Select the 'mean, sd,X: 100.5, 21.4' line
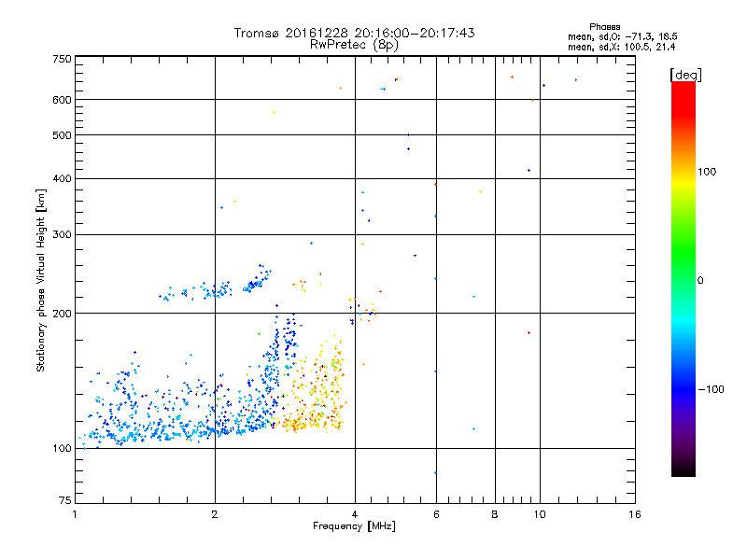747x560 pixels. click(621, 47)
